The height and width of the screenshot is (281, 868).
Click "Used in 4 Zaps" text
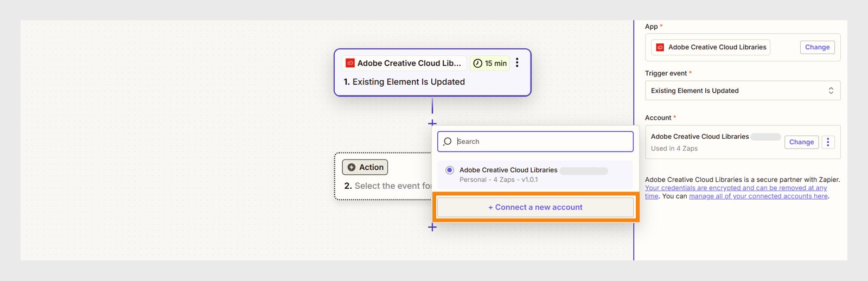click(674, 149)
